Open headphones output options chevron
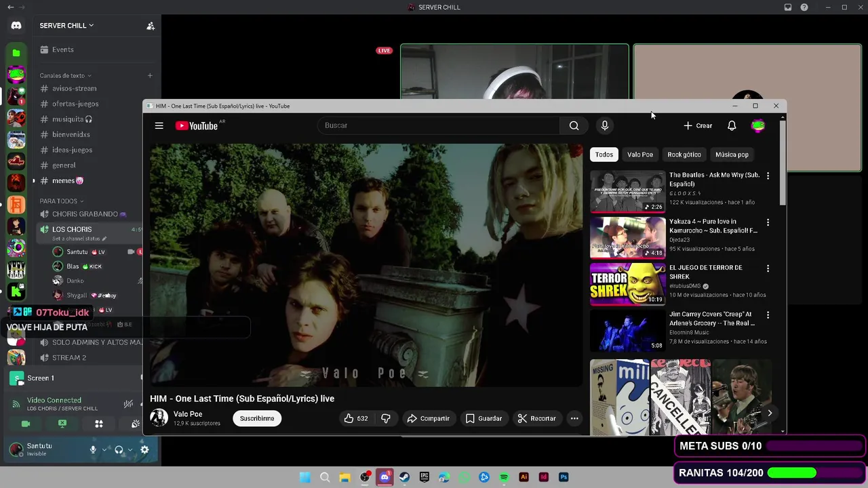The height and width of the screenshot is (488, 868). point(130,449)
